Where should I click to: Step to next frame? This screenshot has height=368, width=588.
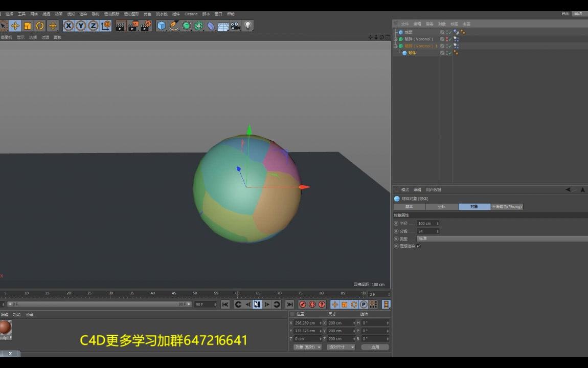(x=267, y=304)
